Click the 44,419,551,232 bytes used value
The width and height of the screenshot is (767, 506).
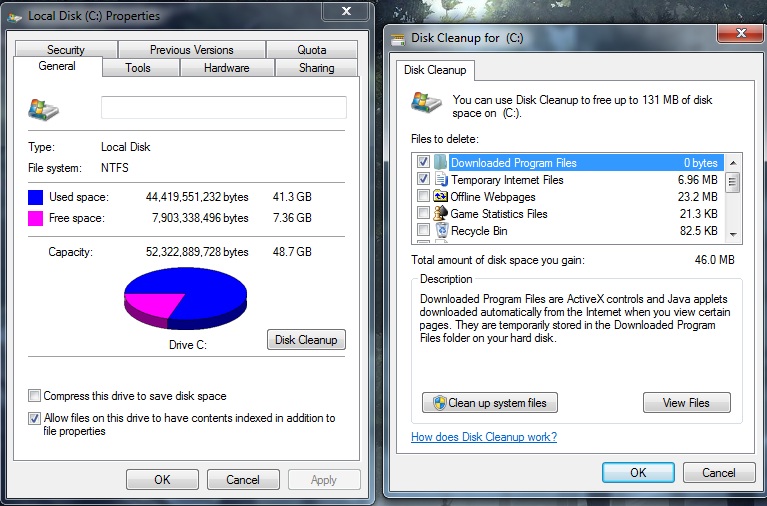pyautogui.click(x=197, y=197)
